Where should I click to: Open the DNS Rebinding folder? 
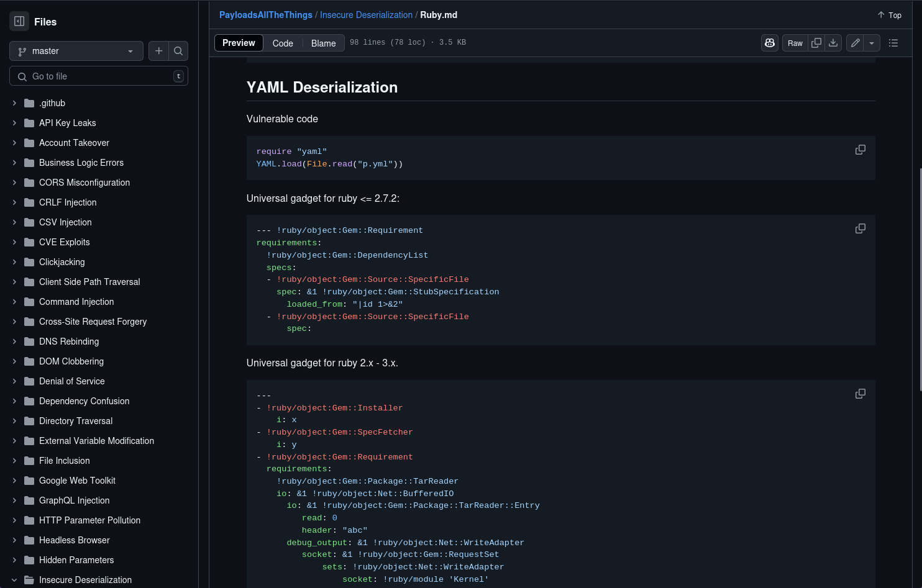69,341
